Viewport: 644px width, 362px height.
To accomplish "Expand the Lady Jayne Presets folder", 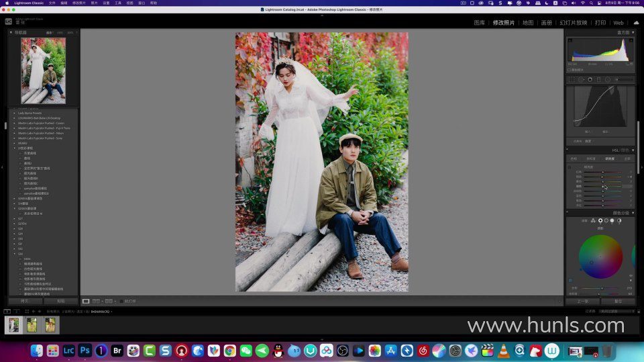I will coord(15,113).
